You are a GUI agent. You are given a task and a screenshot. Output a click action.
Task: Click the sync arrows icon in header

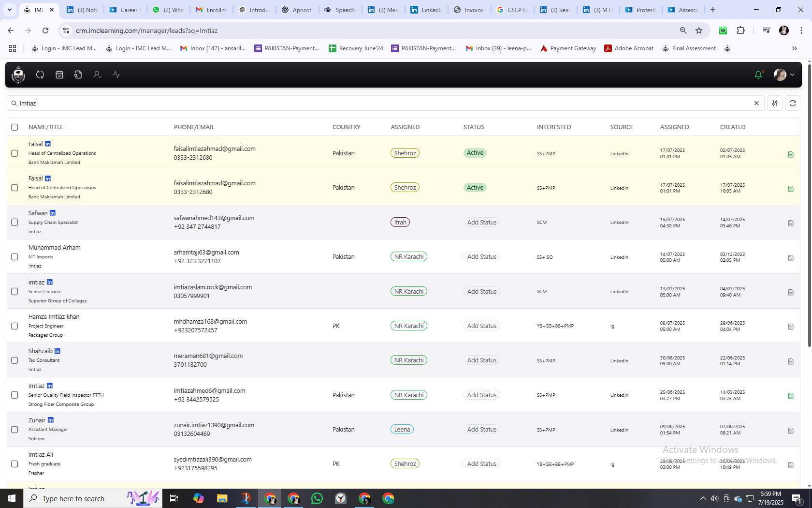coord(40,75)
